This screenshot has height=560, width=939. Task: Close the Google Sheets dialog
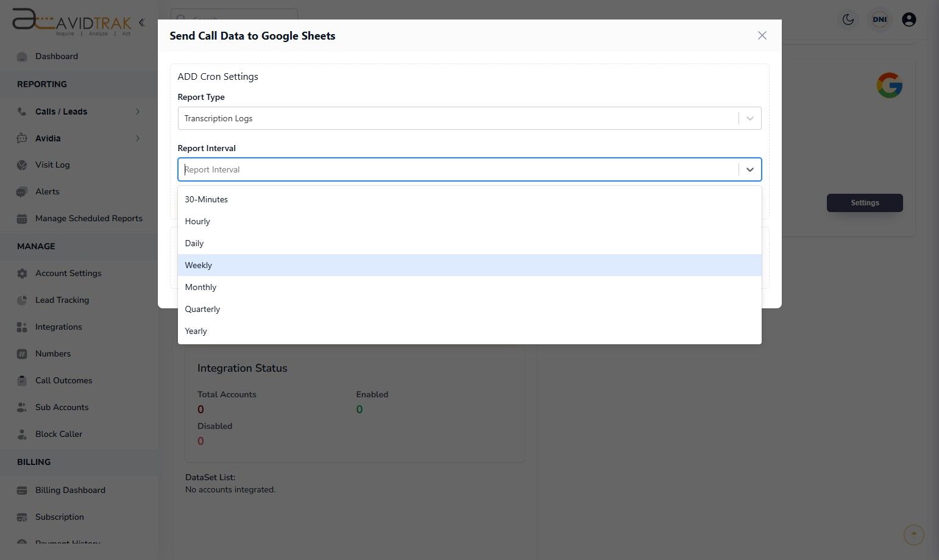(762, 35)
